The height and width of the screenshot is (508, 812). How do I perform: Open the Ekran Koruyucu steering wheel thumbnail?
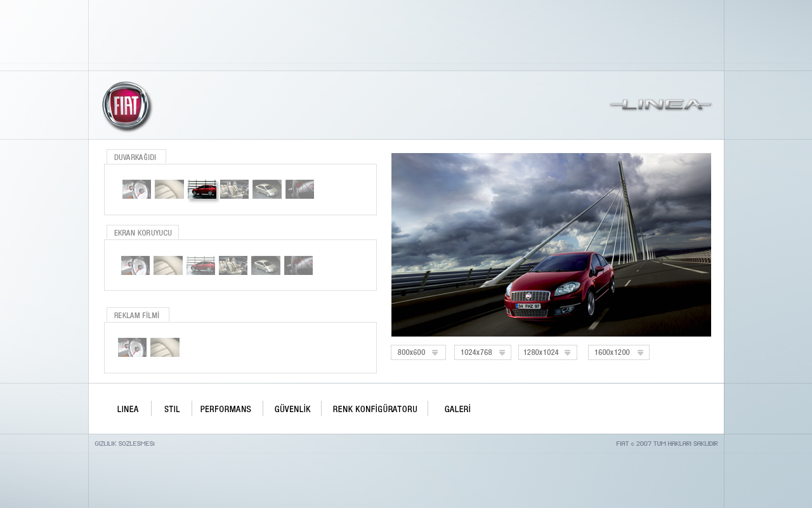(x=298, y=265)
